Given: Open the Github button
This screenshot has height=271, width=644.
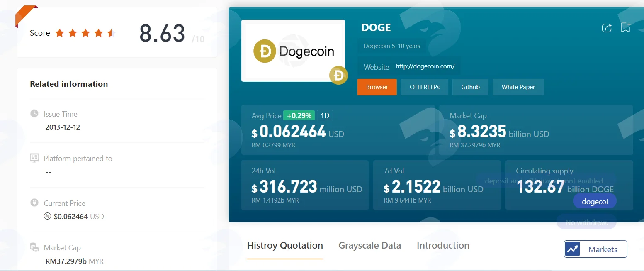Looking at the screenshot, I should [471, 87].
